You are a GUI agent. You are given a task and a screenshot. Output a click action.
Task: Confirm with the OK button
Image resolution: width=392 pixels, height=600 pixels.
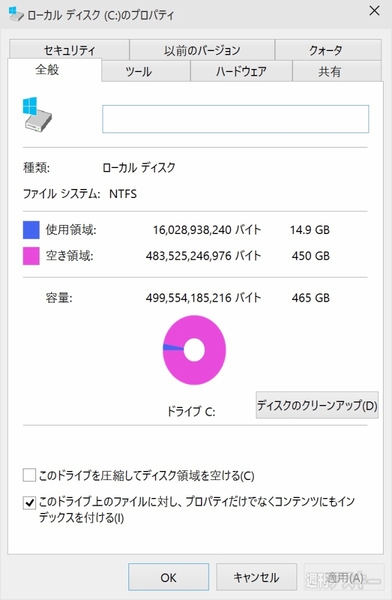[x=168, y=577]
